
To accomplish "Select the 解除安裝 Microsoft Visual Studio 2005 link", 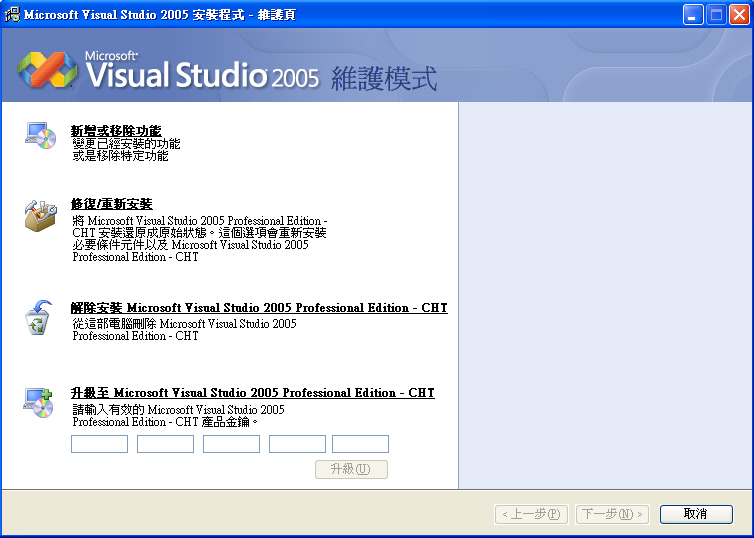I will pyautogui.click(x=259, y=308).
